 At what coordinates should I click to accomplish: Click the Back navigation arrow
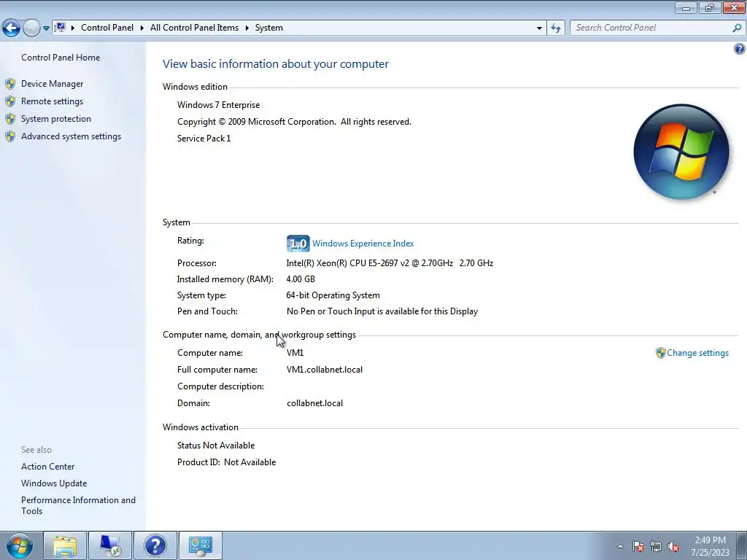(x=12, y=28)
